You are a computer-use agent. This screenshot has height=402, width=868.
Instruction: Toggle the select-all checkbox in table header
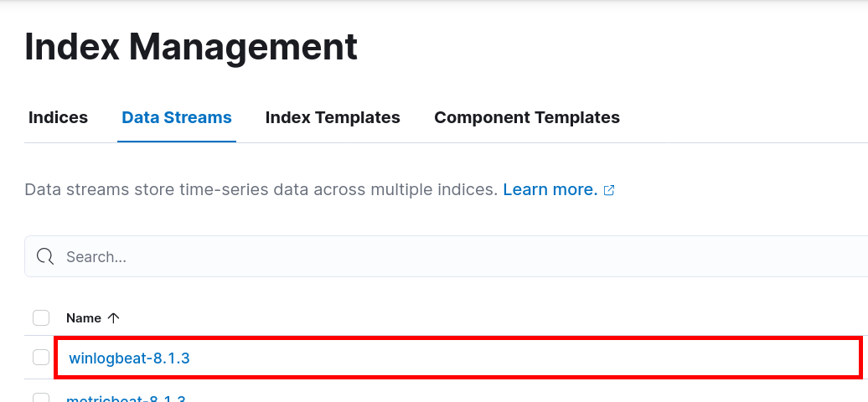[41, 318]
